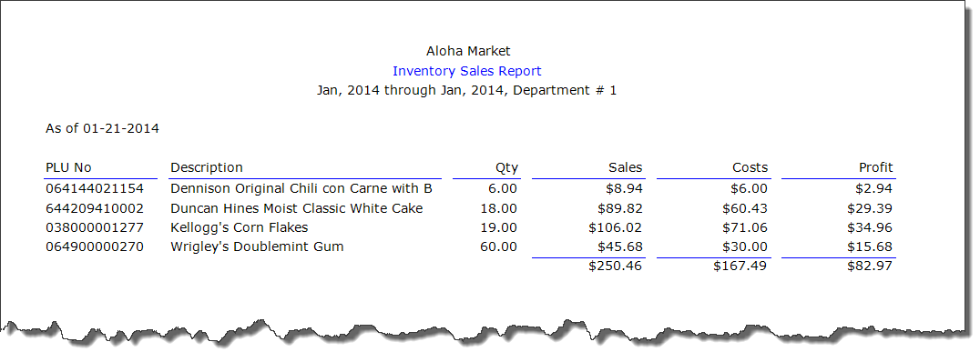Click the total sales amount $250.46
Viewport: 980px width, 362px height.
615,266
